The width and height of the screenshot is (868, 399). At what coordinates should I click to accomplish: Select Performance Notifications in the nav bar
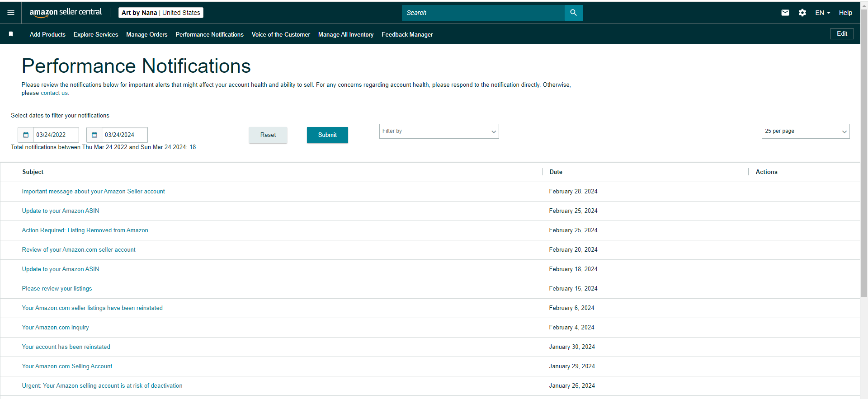209,34
